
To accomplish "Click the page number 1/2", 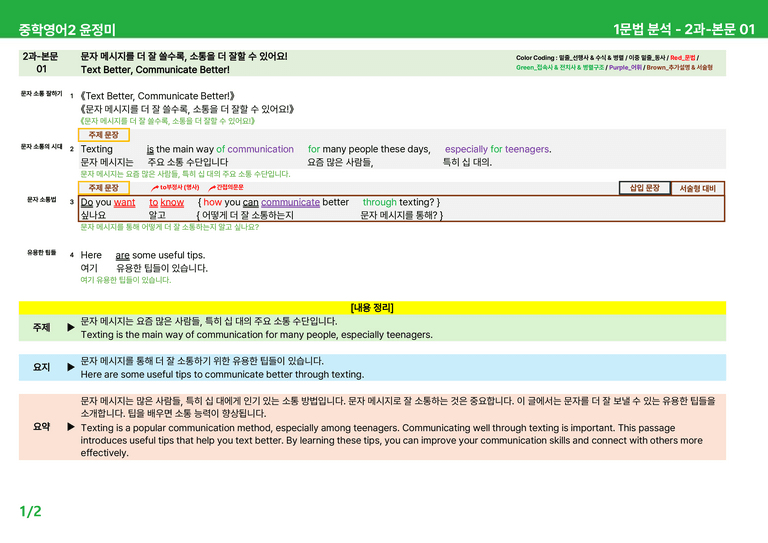I will [x=30, y=511].
